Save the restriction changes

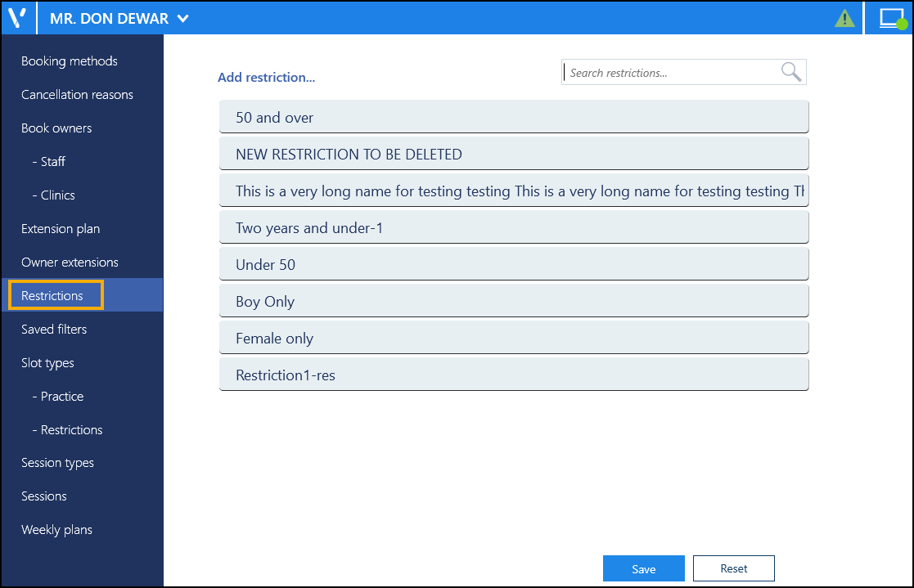pos(643,568)
